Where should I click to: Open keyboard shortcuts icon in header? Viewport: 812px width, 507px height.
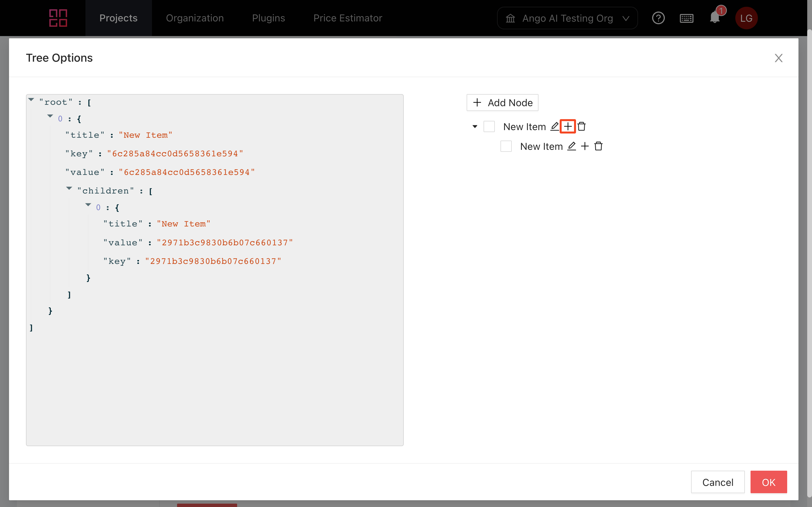click(x=687, y=18)
